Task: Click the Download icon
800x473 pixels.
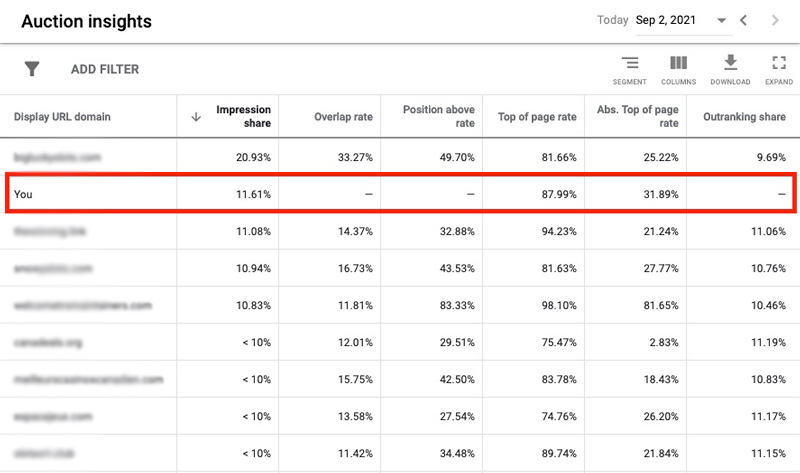Action: pyautogui.click(x=730, y=64)
